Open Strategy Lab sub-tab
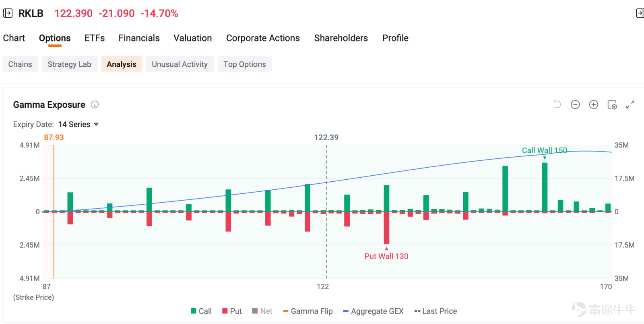The height and width of the screenshot is (324, 644). tap(70, 64)
